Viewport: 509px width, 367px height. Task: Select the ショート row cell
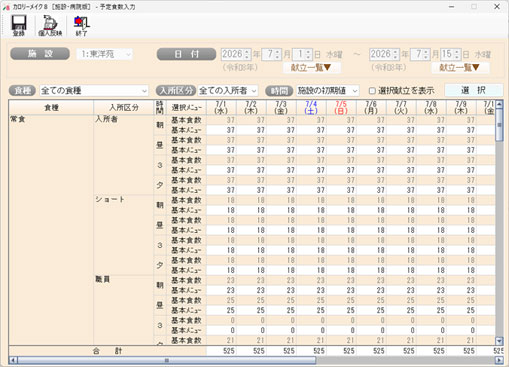[x=124, y=235]
